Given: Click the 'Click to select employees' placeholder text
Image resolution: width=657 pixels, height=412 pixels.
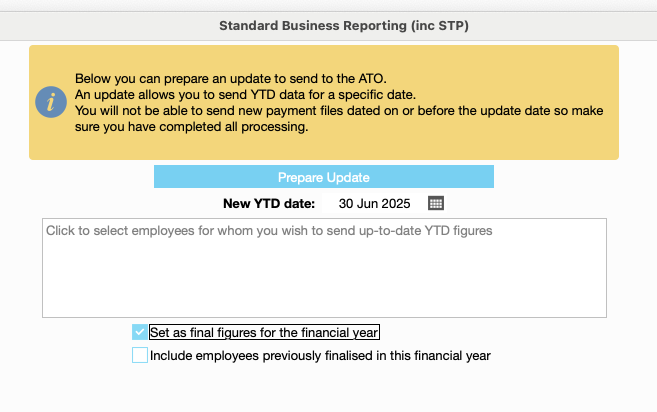Looking at the screenshot, I should [269, 231].
